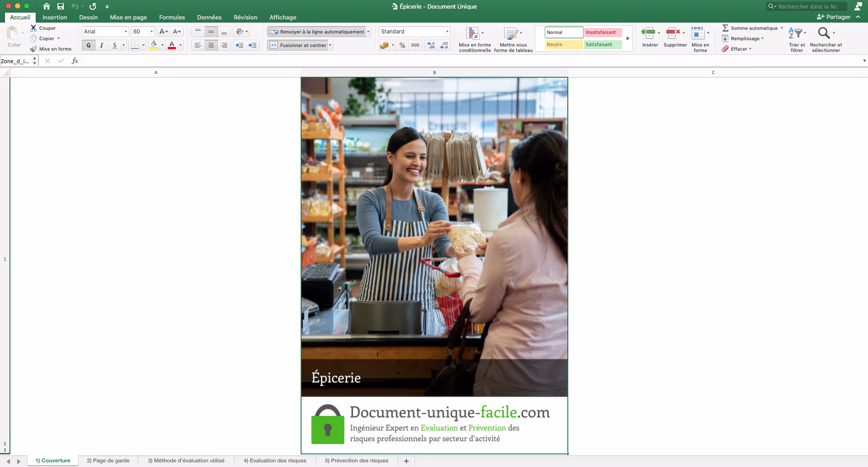Open cell borders button

[135, 45]
